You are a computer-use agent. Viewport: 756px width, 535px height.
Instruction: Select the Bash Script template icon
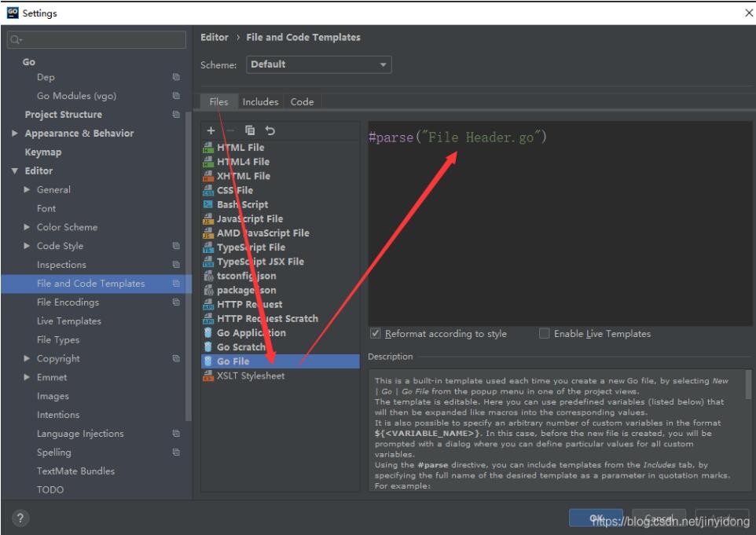click(x=208, y=204)
